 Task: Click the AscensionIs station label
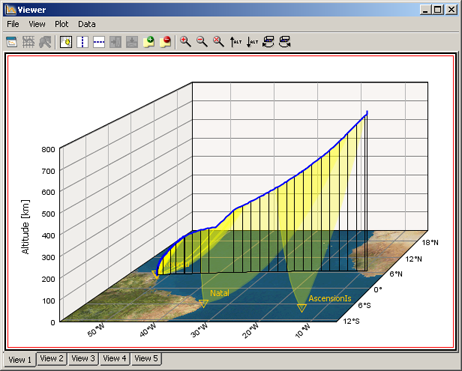coord(330,298)
